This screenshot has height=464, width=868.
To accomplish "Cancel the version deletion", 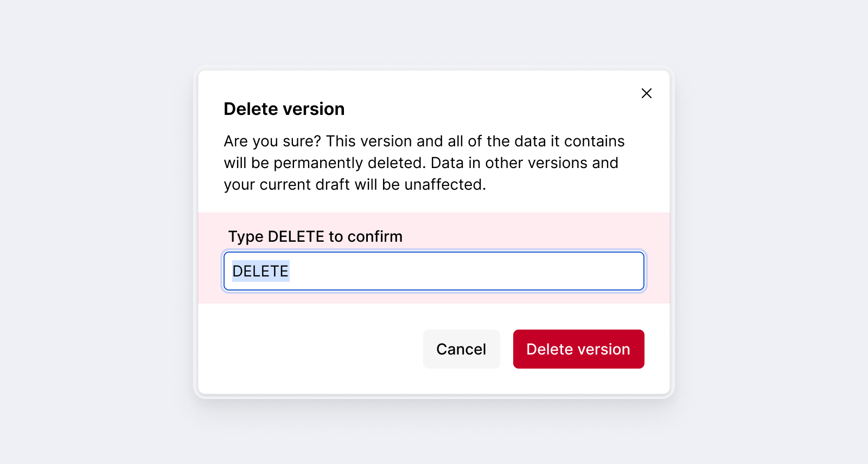I will coord(461,349).
